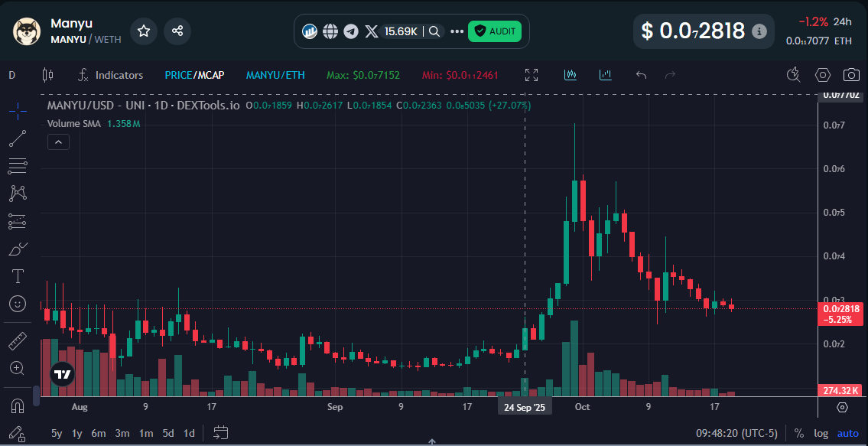Viewport: 868px width, 446px height.
Task: Open the go to date calendar
Action: coord(221,433)
